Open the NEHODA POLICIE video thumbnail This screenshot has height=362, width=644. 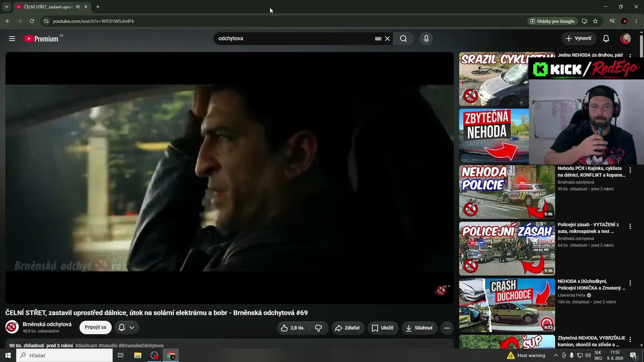coord(507,192)
